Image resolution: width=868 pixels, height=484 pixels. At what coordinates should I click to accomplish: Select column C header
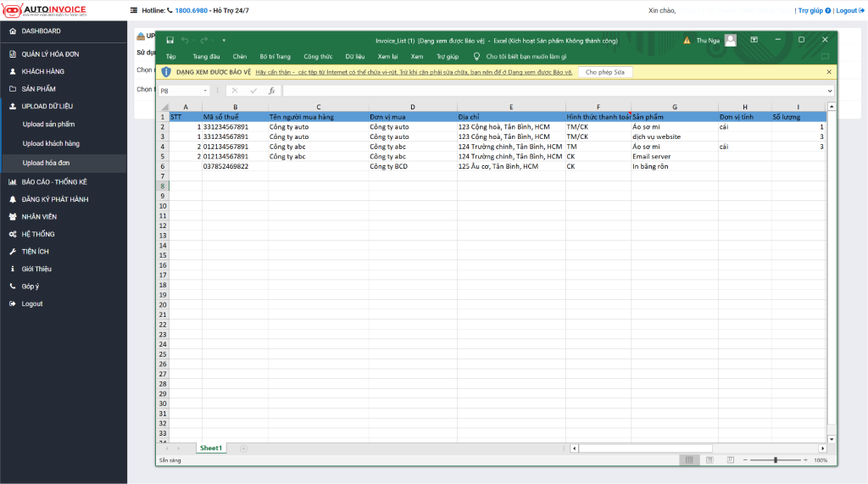click(319, 107)
